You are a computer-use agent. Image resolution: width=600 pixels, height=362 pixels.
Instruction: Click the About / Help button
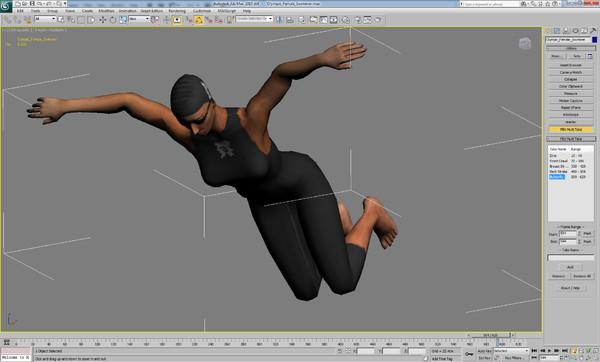point(571,288)
